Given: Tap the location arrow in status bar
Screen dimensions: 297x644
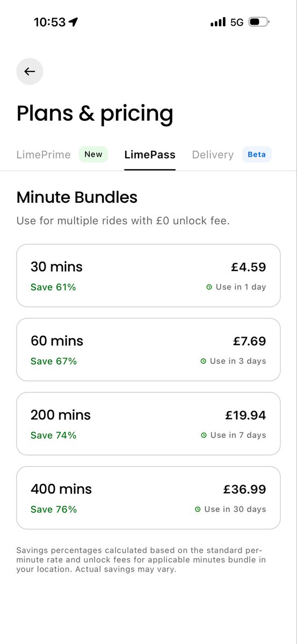Looking at the screenshot, I should click(x=74, y=22).
